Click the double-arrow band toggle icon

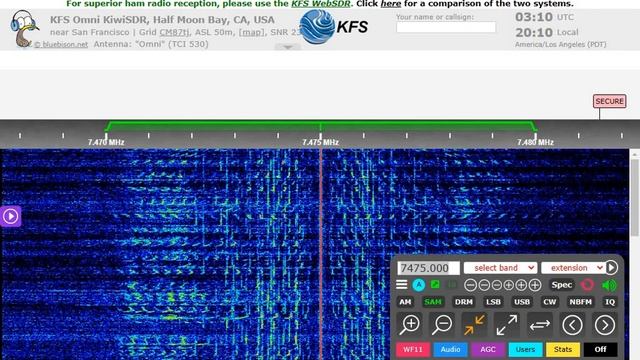pos(540,325)
